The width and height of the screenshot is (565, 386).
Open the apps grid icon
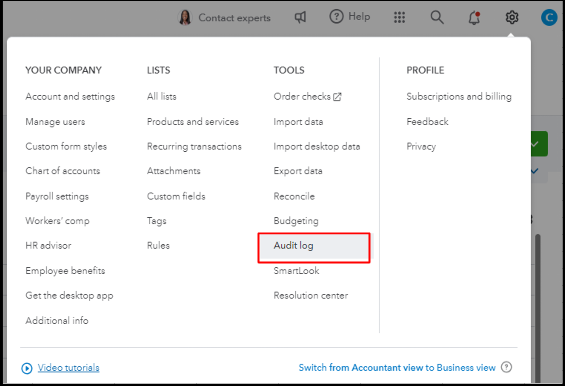399,17
